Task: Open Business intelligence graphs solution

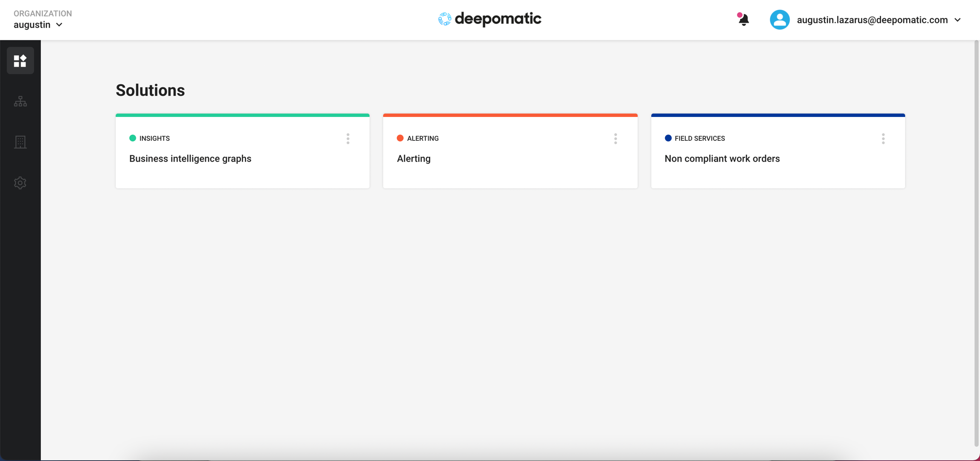Action: click(x=190, y=159)
